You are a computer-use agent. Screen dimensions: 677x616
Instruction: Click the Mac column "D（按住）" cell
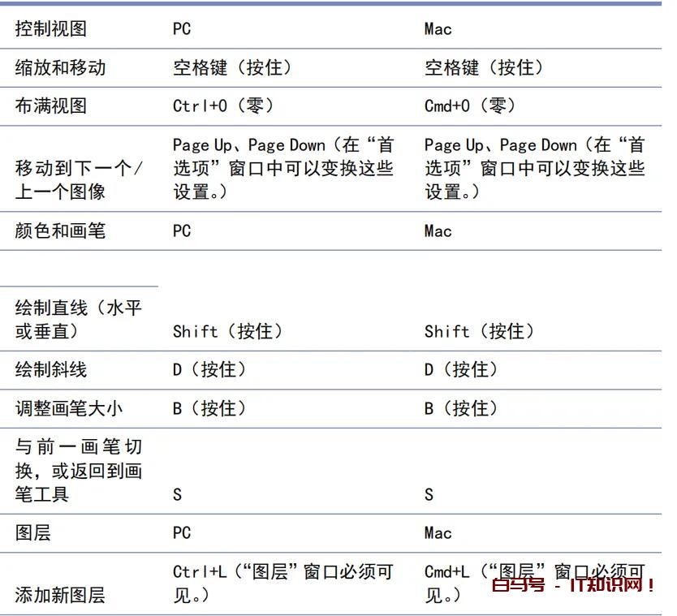pyautogui.click(x=461, y=370)
